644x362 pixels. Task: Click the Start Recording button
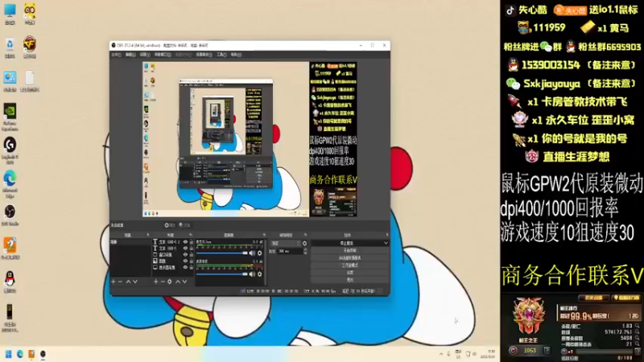(x=349, y=250)
